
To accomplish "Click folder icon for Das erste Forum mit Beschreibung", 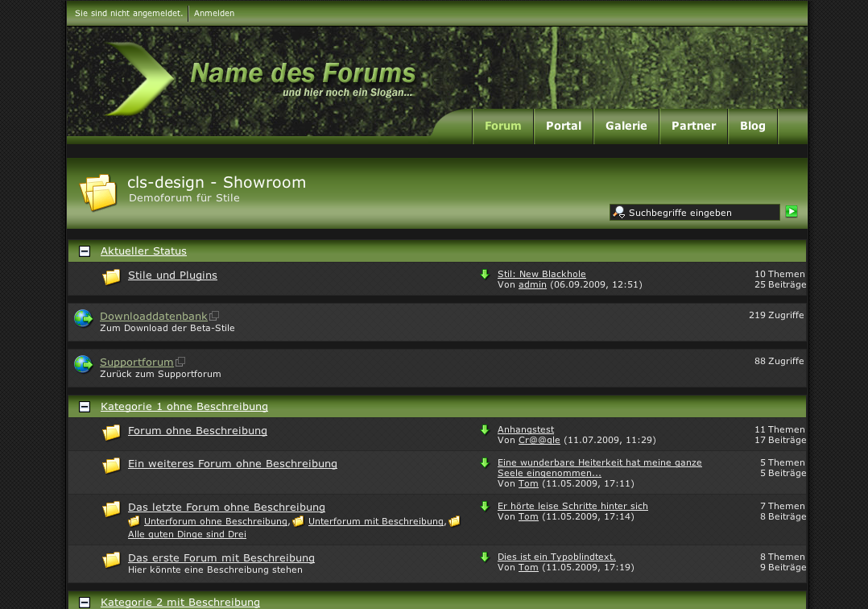I will [111, 560].
